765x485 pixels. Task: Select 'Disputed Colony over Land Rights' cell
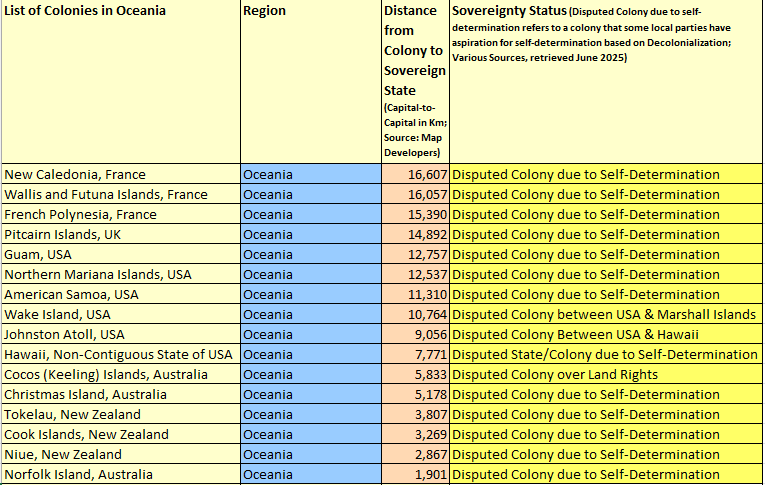(606, 374)
